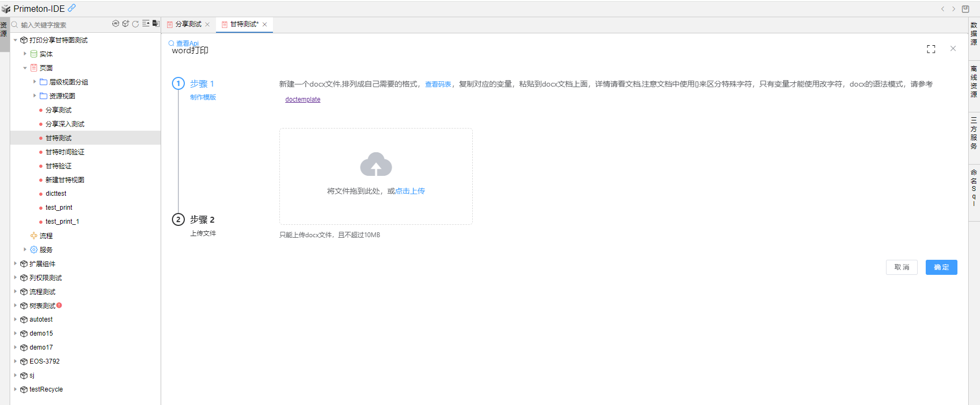Enter fullscreen for the word打印 dialog
980x405 pixels.
[x=931, y=49]
